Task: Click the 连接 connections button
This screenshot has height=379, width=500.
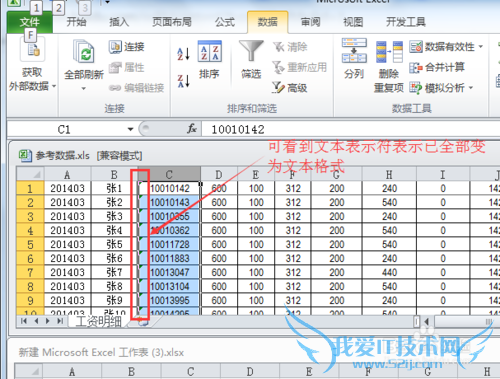Action: point(127,47)
